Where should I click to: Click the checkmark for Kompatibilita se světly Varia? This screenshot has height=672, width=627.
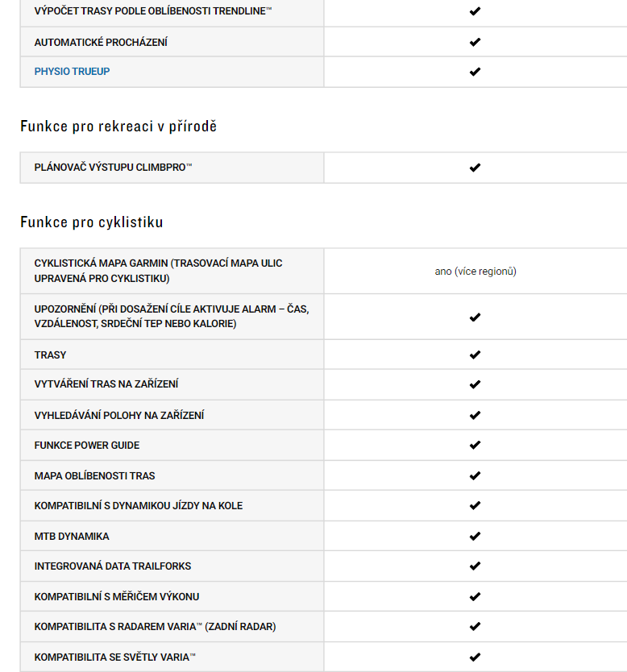click(x=475, y=657)
